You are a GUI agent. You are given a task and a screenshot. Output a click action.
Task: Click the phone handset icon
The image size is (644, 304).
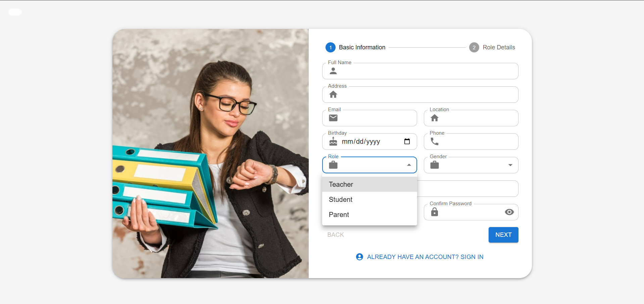point(434,141)
